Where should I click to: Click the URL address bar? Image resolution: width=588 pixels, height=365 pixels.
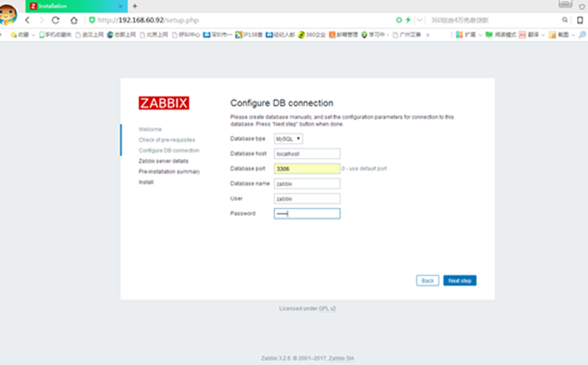pos(240,21)
